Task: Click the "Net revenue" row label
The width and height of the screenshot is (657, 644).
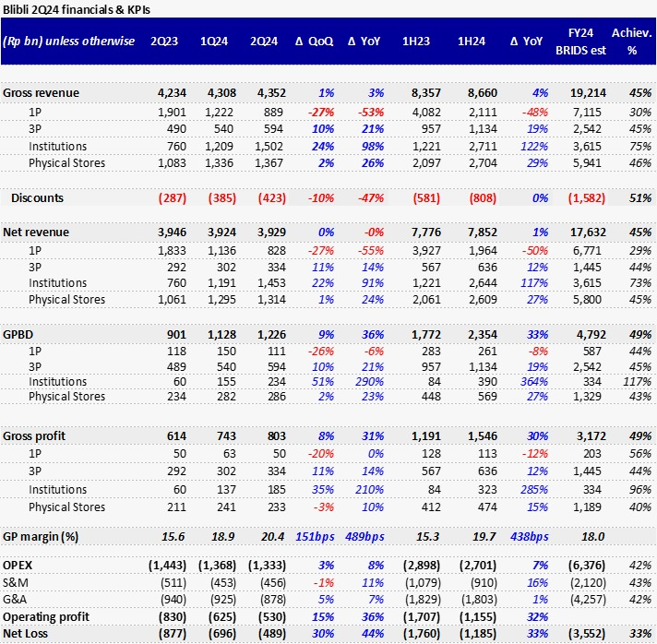Action: pos(36,233)
